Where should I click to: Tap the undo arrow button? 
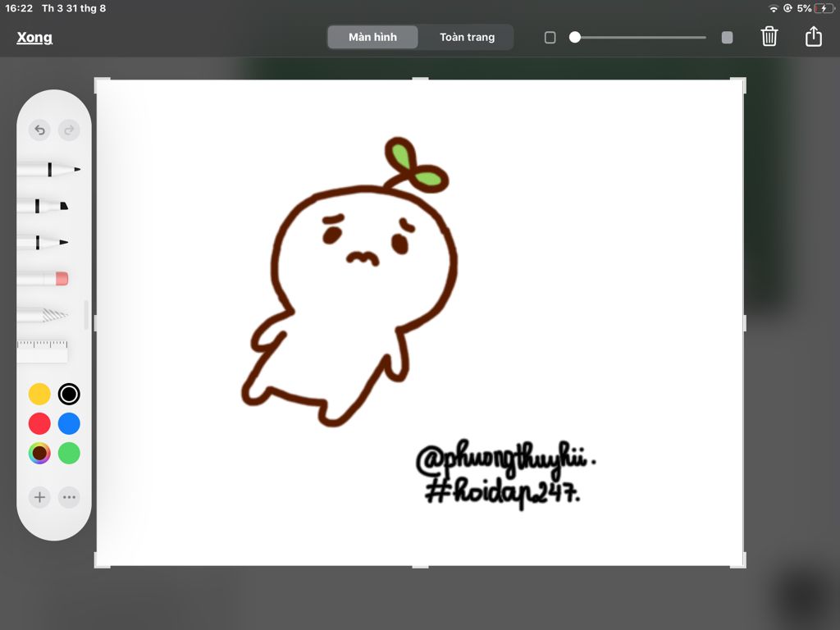(x=39, y=130)
